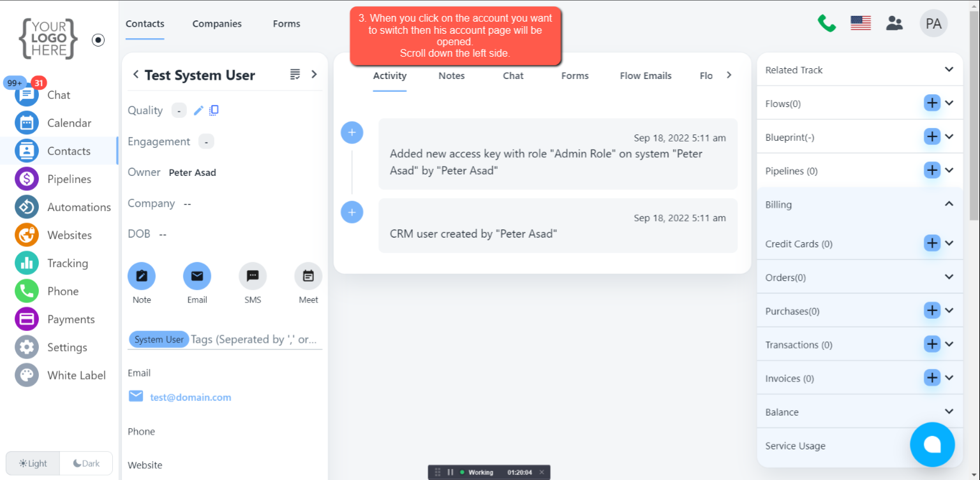
Task: Toggle the sidebar radio button near logo
Action: (x=98, y=40)
